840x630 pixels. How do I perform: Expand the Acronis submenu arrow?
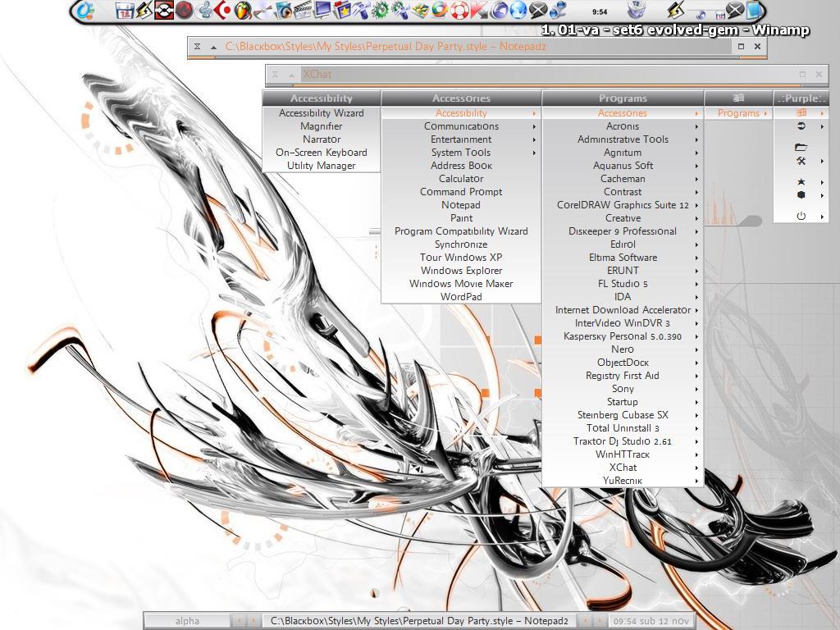696,126
